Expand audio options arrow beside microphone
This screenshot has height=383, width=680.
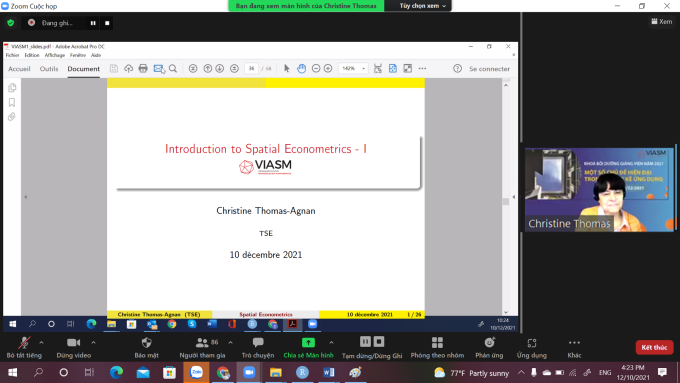[41, 343]
